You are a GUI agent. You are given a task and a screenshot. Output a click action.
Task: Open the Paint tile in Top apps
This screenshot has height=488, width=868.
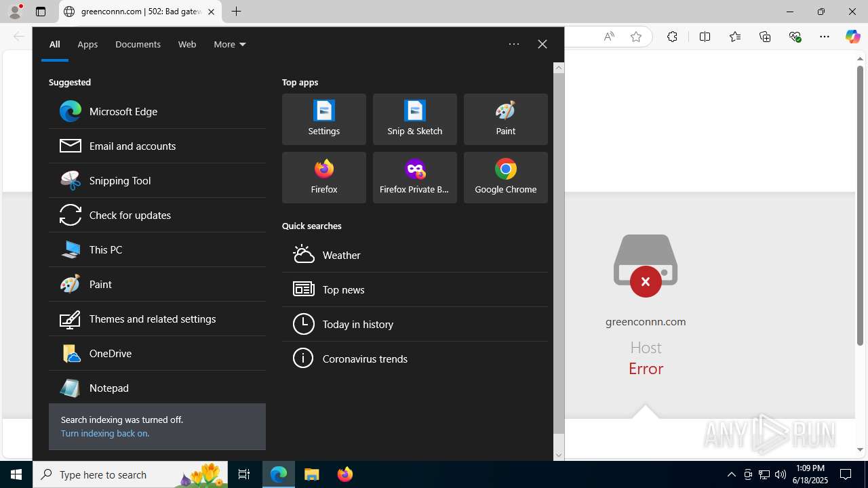(x=506, y=119)
